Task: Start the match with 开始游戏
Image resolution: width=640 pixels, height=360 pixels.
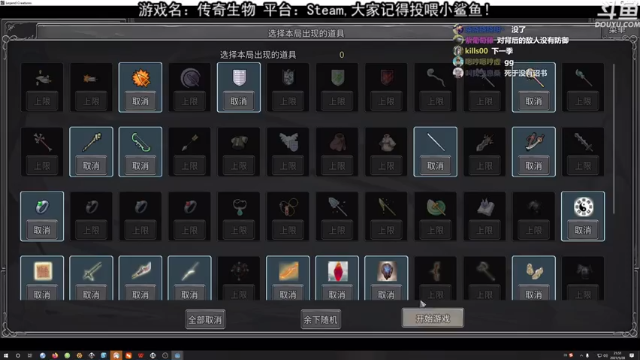Action: click(433, 318)
